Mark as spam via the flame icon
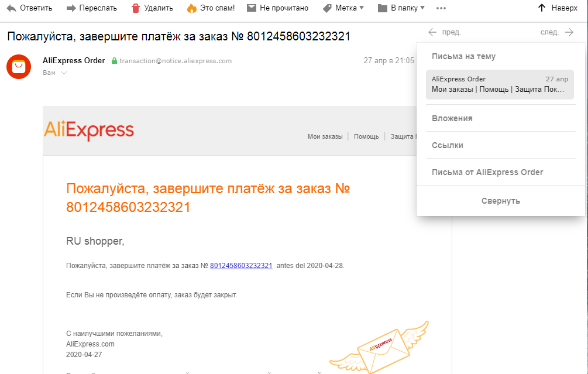This screenshot has height=374, width=588. pos(192,8)
